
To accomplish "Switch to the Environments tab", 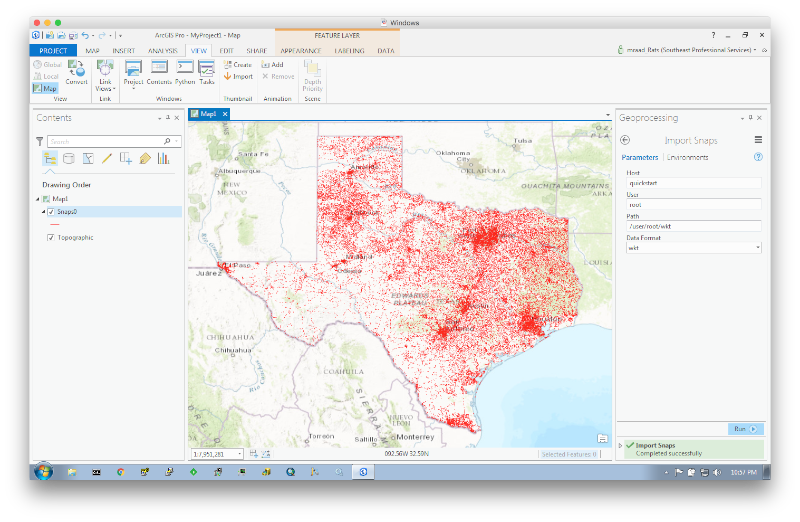I will click(687, 157).
